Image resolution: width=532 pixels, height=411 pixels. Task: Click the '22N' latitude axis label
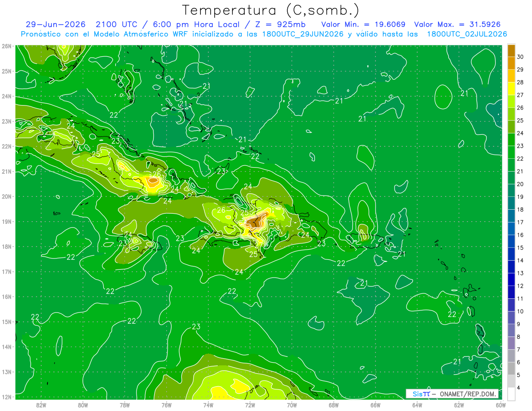[x=7, y=146]
